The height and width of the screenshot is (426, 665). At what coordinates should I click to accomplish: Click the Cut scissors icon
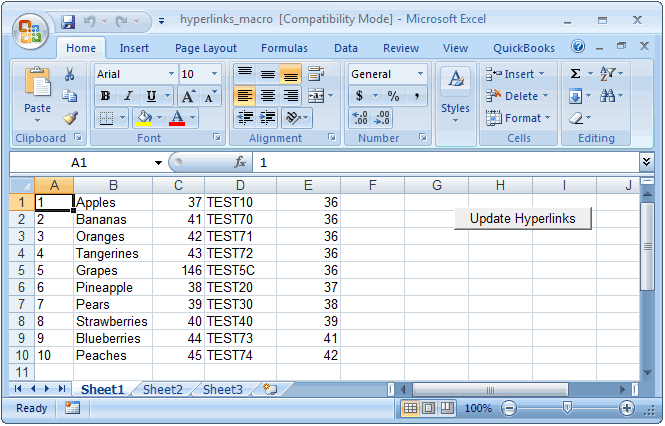coord(70,74)
